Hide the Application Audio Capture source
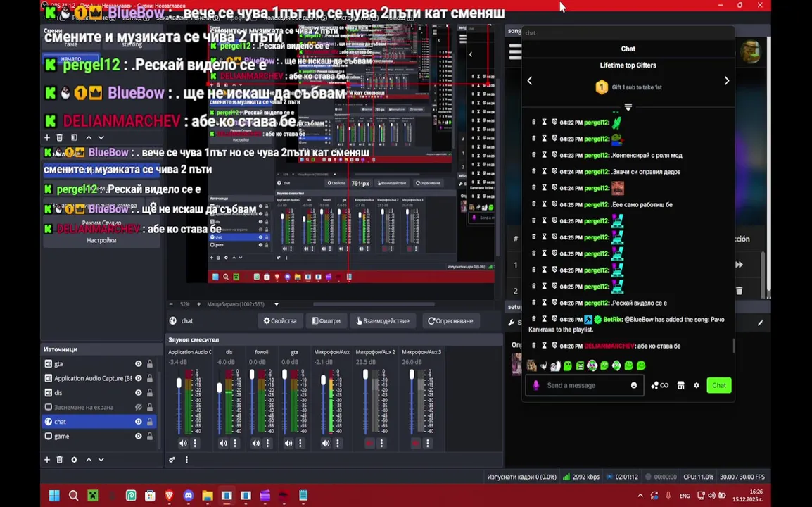 (x=139, y=378)
